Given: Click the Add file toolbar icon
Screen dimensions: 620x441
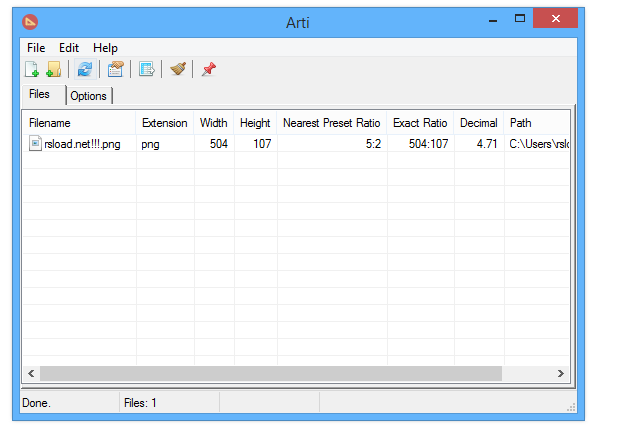Looking at the screenshot, I should tap(32, 69).
